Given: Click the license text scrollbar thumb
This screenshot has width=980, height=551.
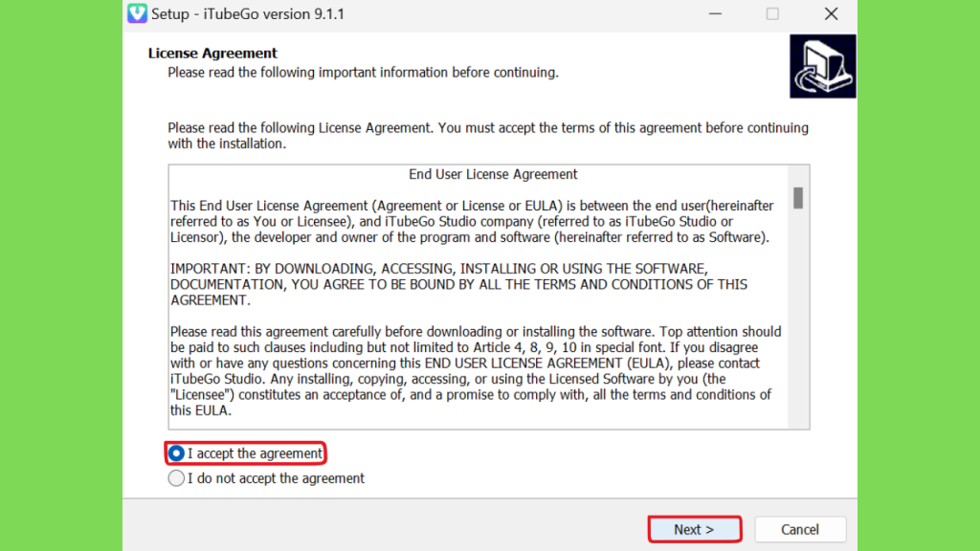Looking at the screenshot, I should [x=798, y=198].
